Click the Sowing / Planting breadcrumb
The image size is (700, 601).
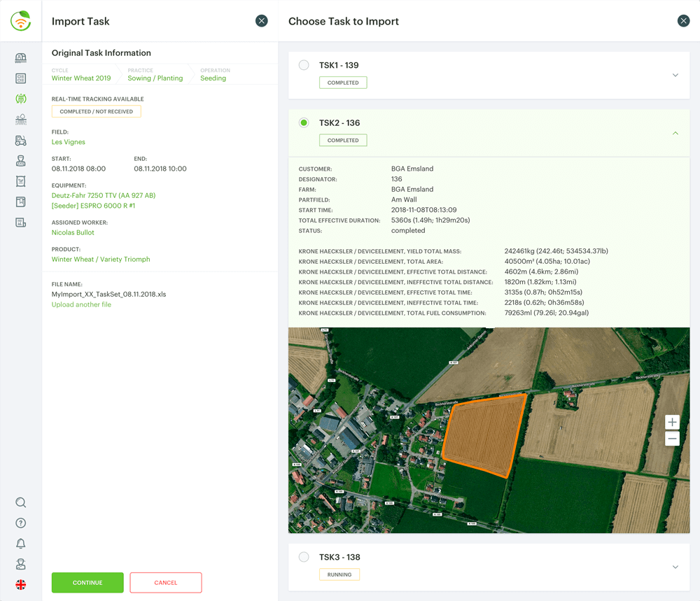[155, 78]
